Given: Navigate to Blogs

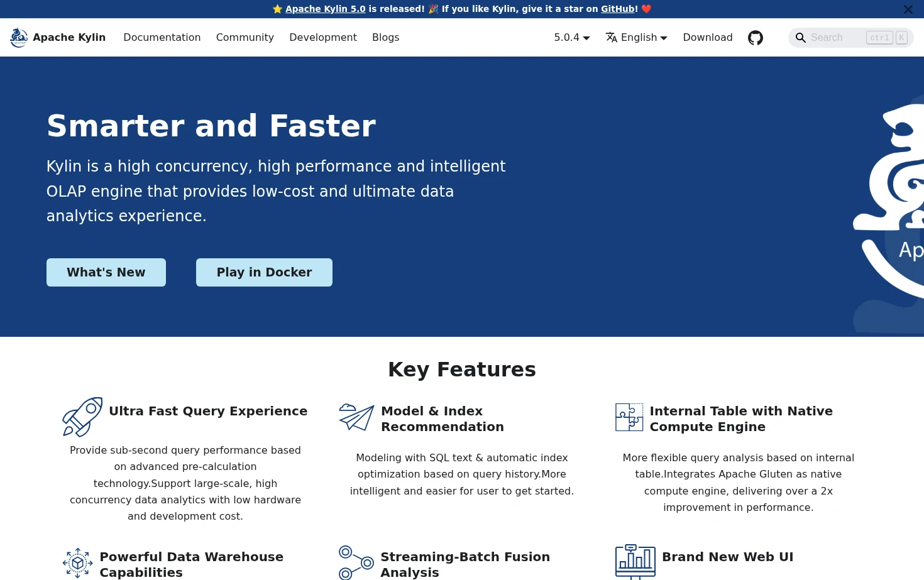Looking at the screenshot, I should pyautogui.click(x=386, y=38).
